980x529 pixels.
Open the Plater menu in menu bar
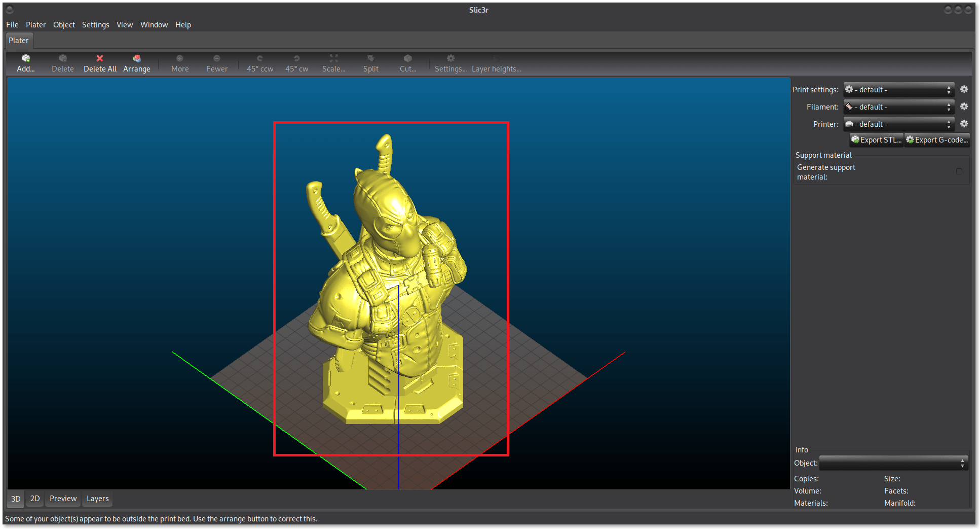pos(35,25)
